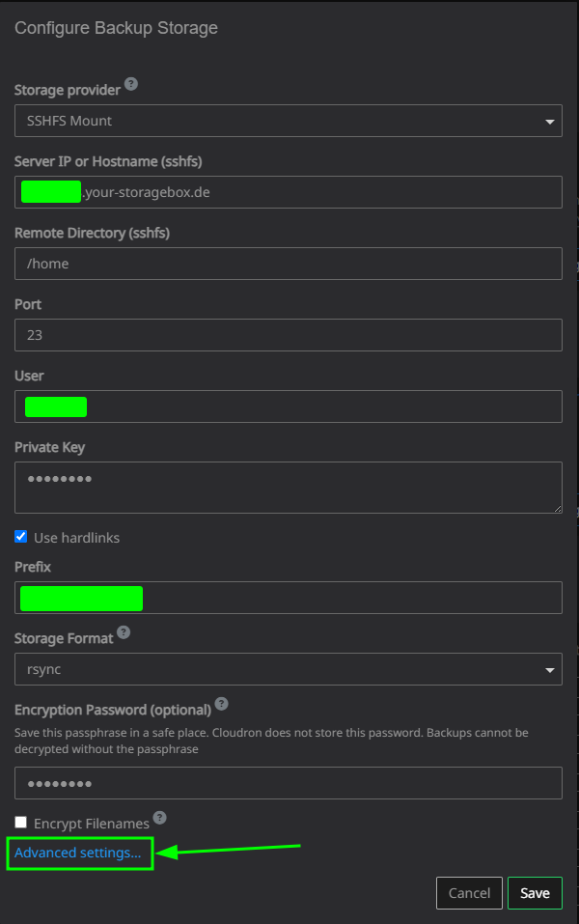The image size is (579, 924).
Task: Grab the Private Key textarea resize handle
Action: [x=557, y=508]
